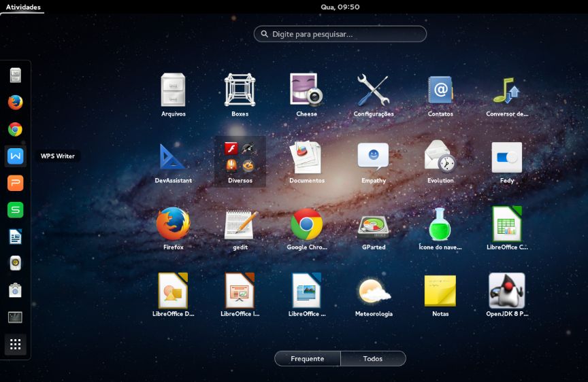
Task: Open the clock showing Qua, 09:50
Action: 340,7
